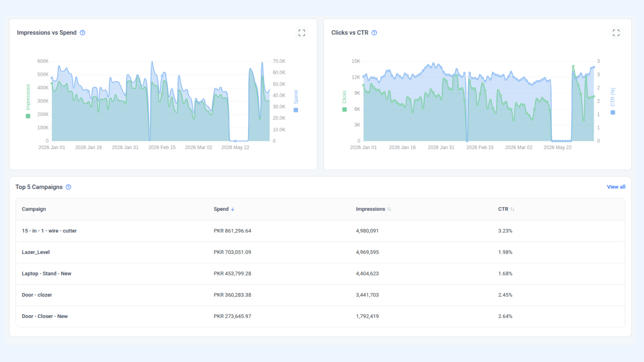Open the 15 - in - 1 - wire - cutter campaign
The image size is (644, 362).
tap(49, 231)
